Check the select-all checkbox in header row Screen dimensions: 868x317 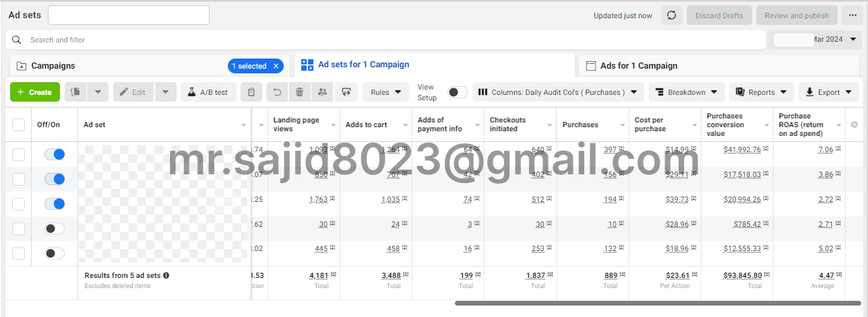coord(19,125)
